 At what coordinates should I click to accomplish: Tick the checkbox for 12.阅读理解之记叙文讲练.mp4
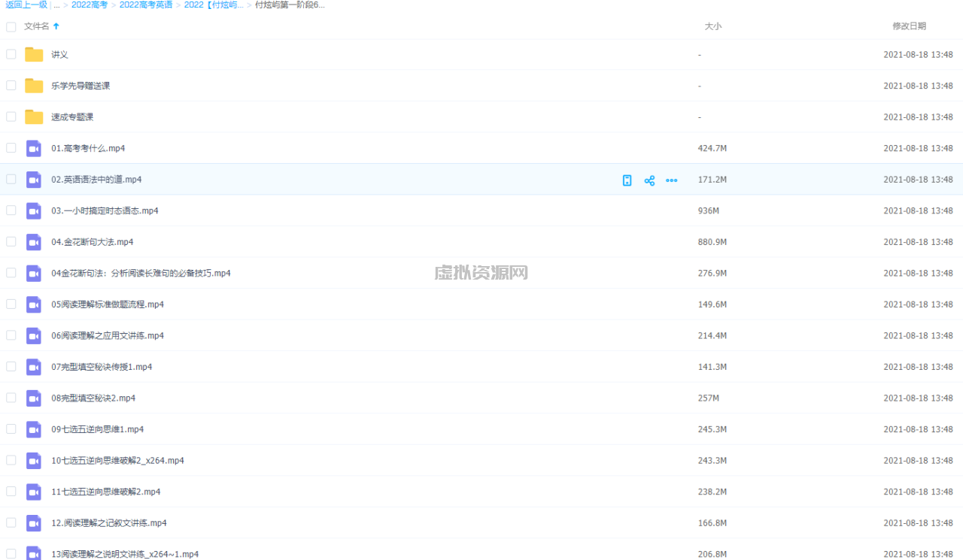tap(11, 522)
